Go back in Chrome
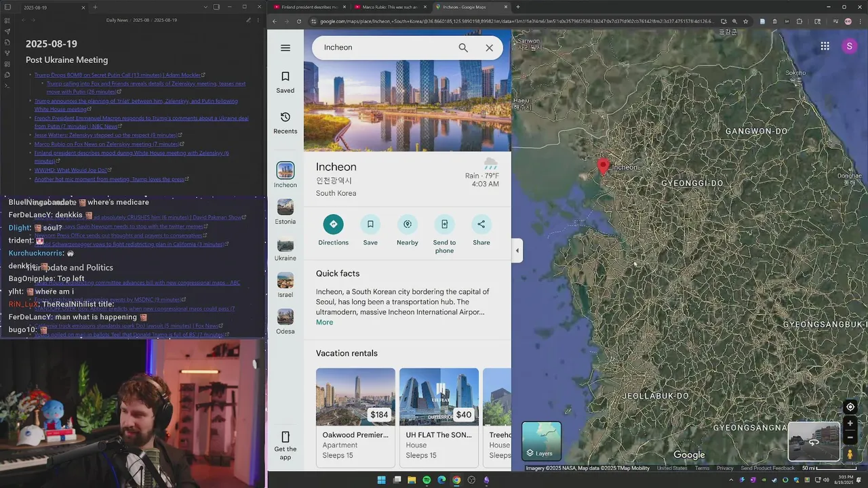This screenshot has width=868, height=488. (x=275, y=21)
